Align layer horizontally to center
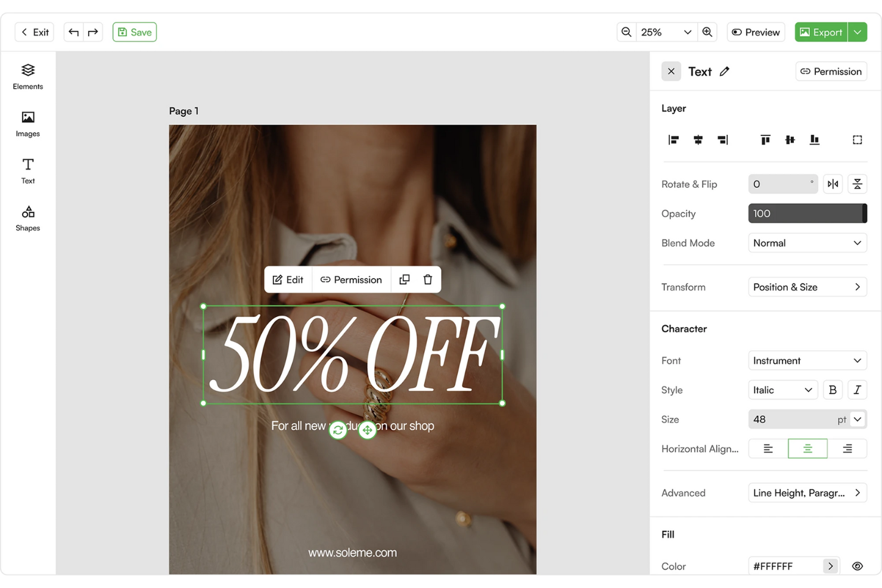This screenshot has width=882, height=588. tap(698, 140)
